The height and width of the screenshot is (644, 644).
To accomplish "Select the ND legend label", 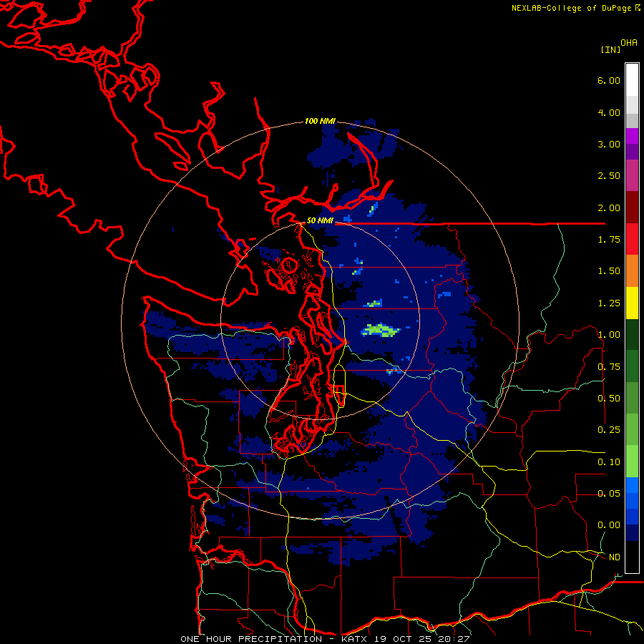I will coord(615,557).
